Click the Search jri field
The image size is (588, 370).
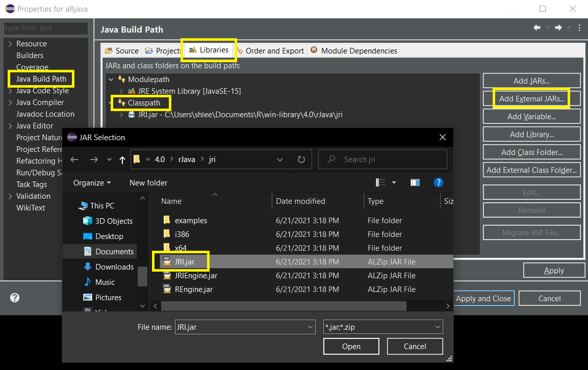click(382, 160)
